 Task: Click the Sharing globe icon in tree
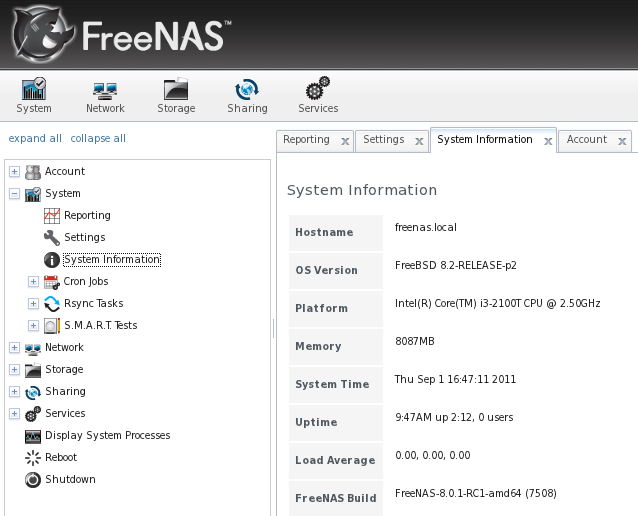coord(33,392)
